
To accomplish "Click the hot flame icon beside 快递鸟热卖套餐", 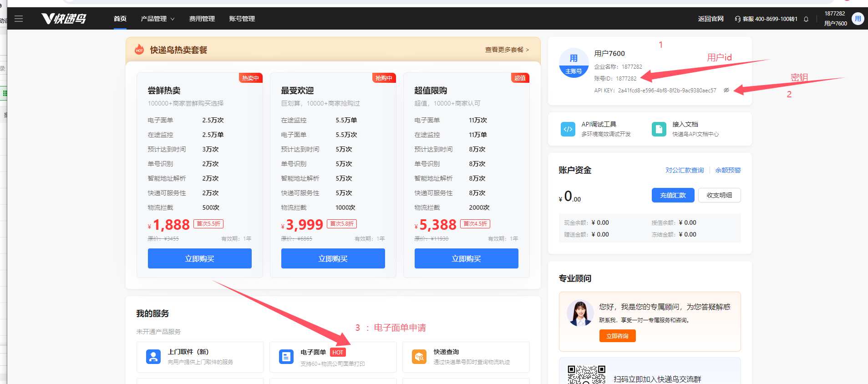I will point(139,50).
